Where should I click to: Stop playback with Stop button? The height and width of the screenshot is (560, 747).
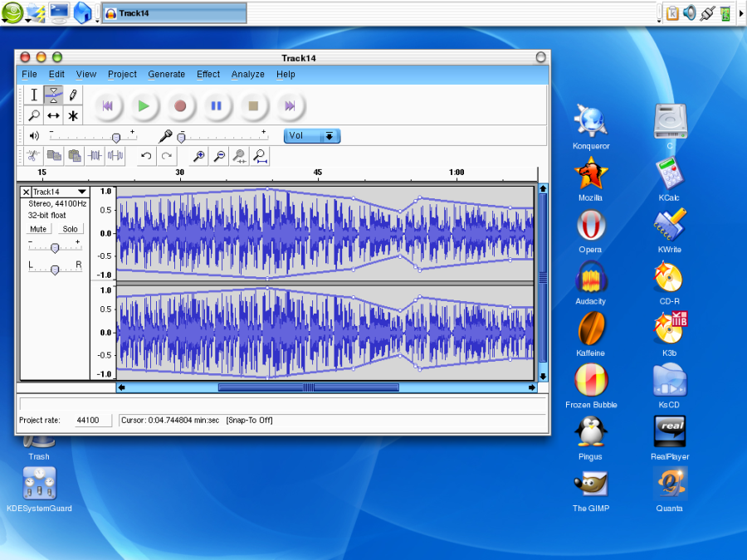(x=253, y=105)
